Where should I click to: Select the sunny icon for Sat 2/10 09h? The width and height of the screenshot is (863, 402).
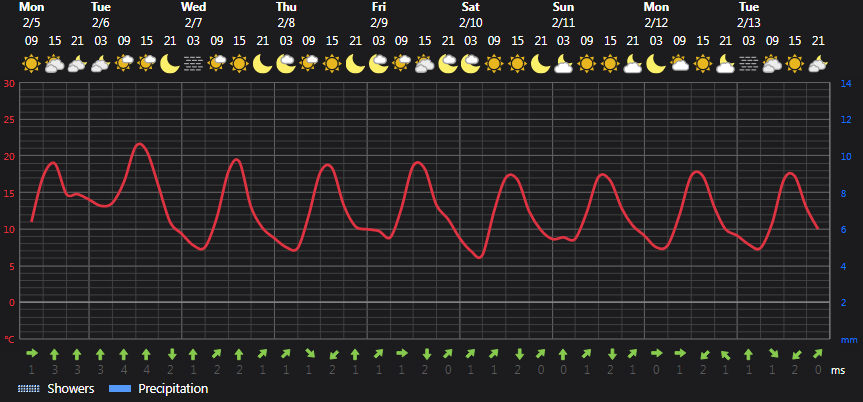click(x=494, y=64)
